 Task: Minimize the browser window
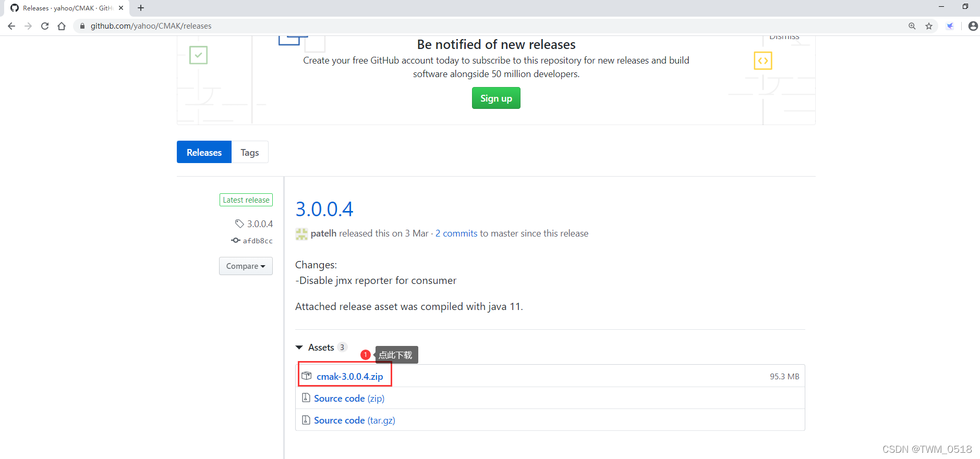(x=941, y=7)
